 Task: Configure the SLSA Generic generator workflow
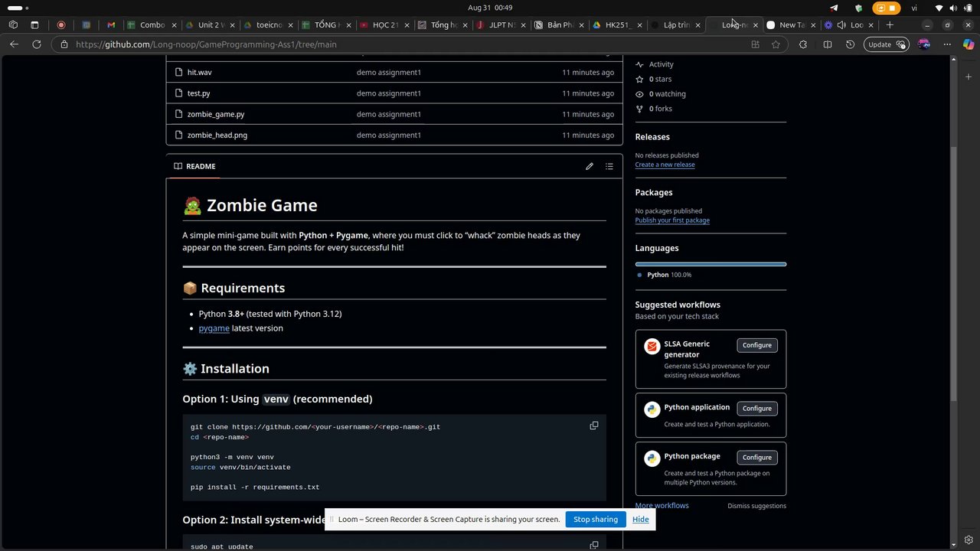pyautogui.click(x=757, y=345)
